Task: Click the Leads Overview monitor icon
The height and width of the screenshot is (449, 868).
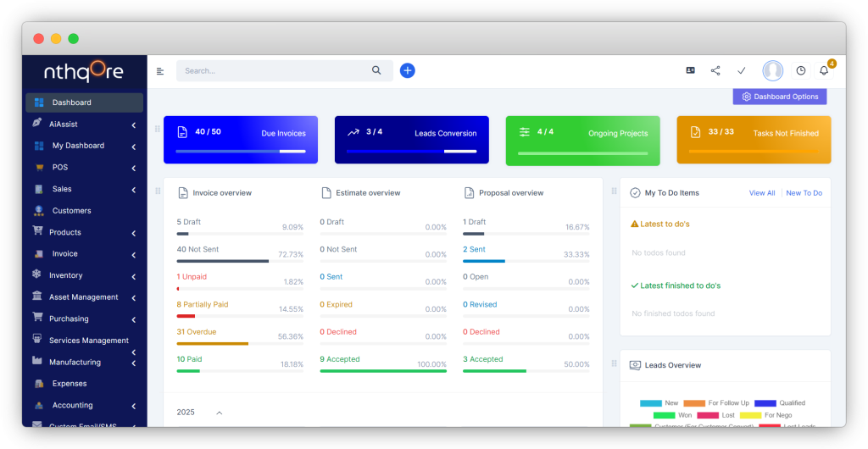Action: [636, 365]
